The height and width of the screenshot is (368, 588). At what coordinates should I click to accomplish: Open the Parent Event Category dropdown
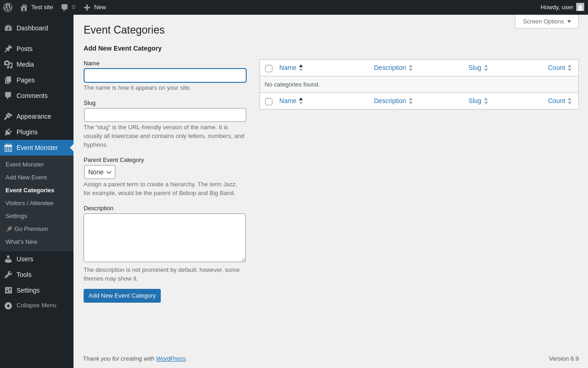(x=100, y=172)
